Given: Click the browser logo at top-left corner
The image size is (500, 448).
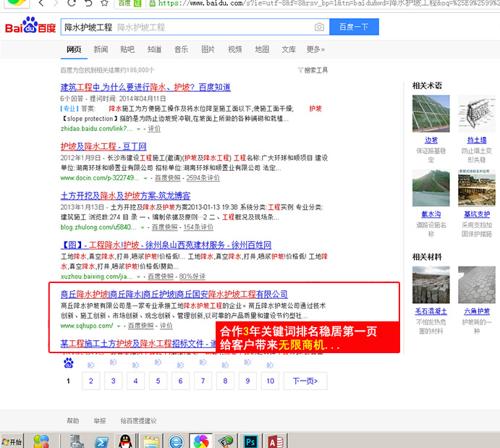Looking at the screenshot, I should [16, 3].
